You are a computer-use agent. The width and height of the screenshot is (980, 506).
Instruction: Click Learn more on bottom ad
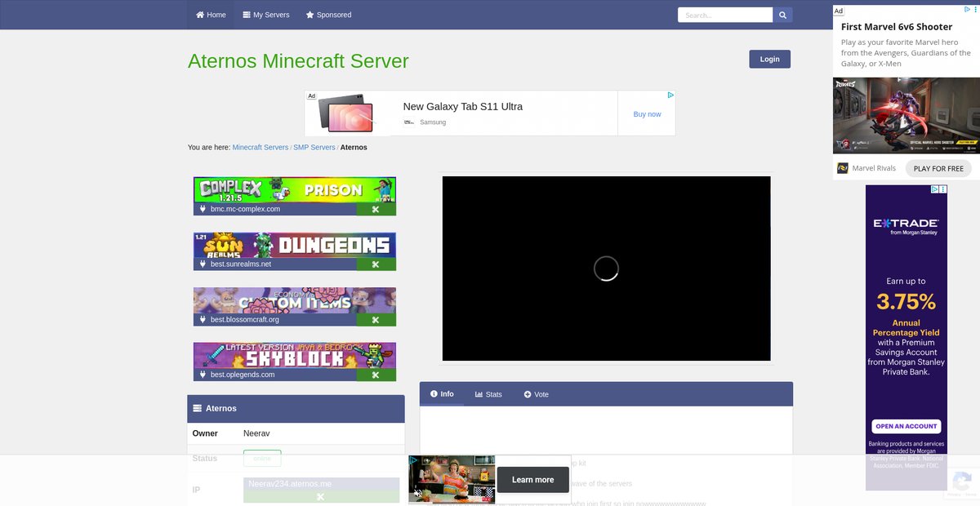(532, 480)
